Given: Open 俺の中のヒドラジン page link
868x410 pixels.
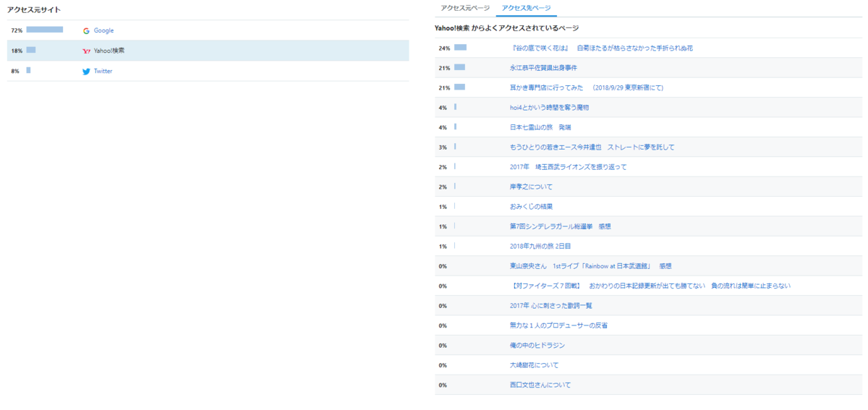Looking at the screenshot, I should (x=537, y=345).
